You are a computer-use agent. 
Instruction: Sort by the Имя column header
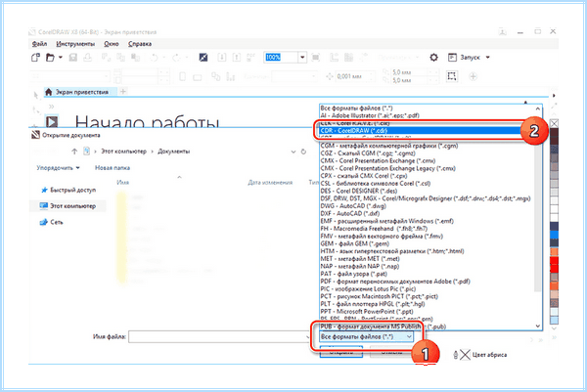click(x=123, y=183)
